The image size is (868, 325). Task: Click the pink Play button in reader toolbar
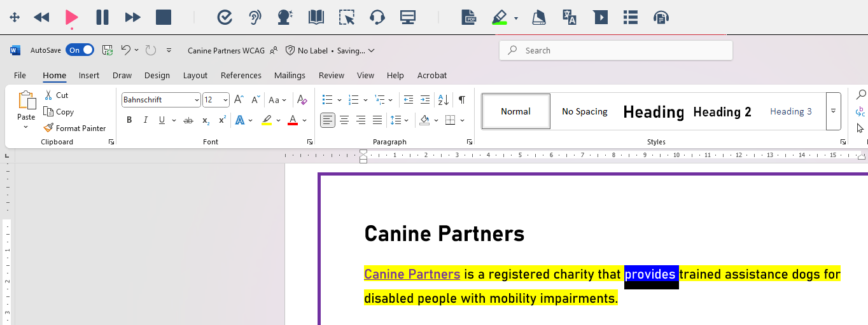[71, 17]
